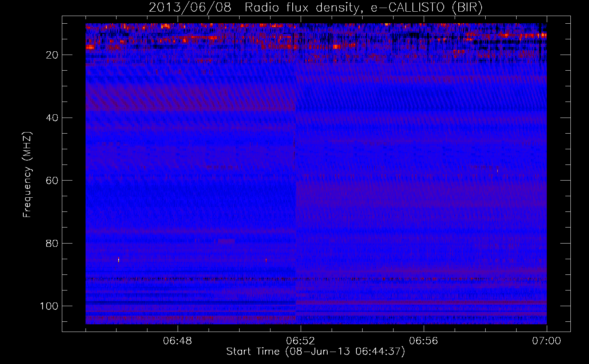
Task: Click the 40 MHz frequency tick label
Action: 52,118
